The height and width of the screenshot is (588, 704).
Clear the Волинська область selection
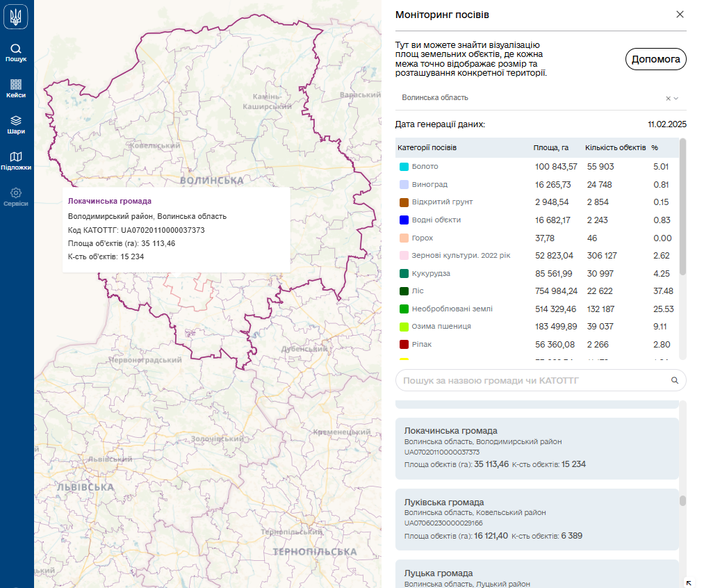[668, 98]
